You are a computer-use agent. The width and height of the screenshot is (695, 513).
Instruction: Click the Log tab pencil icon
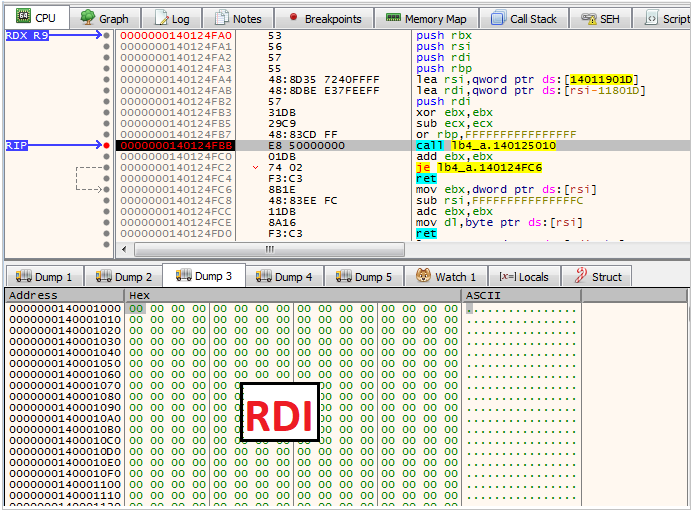pyautogui.click(x=161, y=18)
